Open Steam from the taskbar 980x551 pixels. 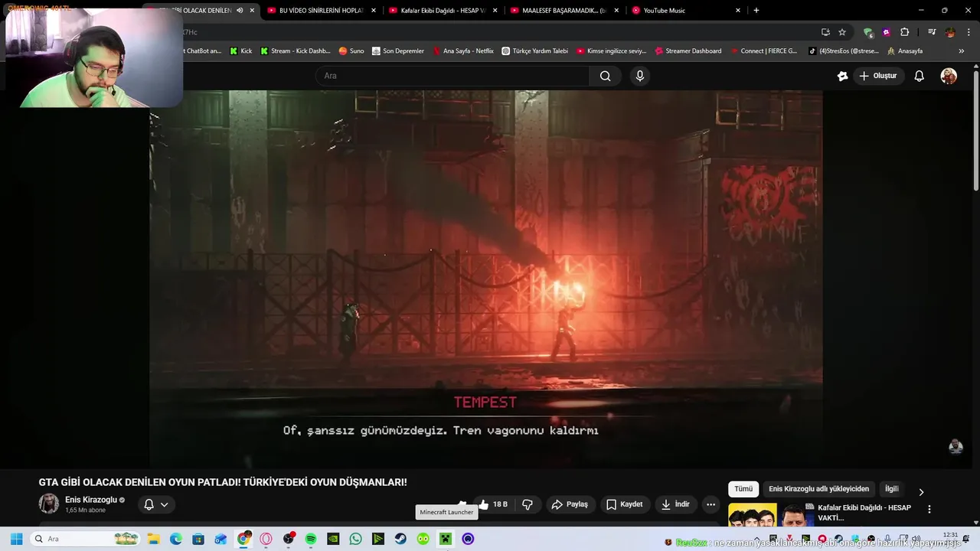[x=400, y=539]
